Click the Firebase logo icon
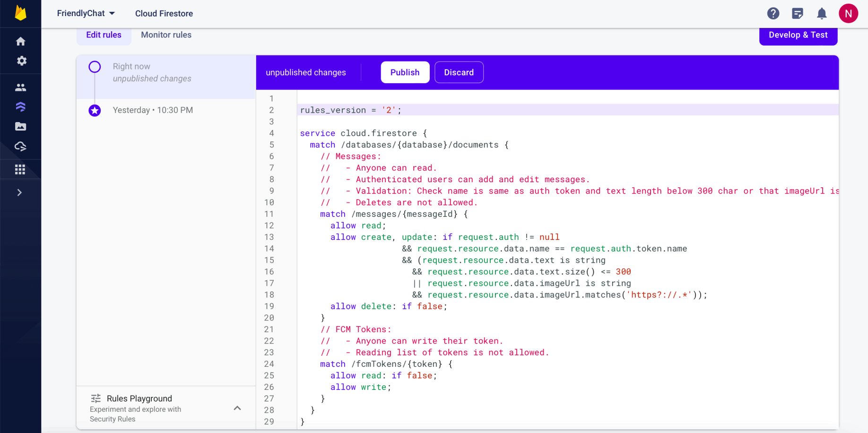 point(20,13)
